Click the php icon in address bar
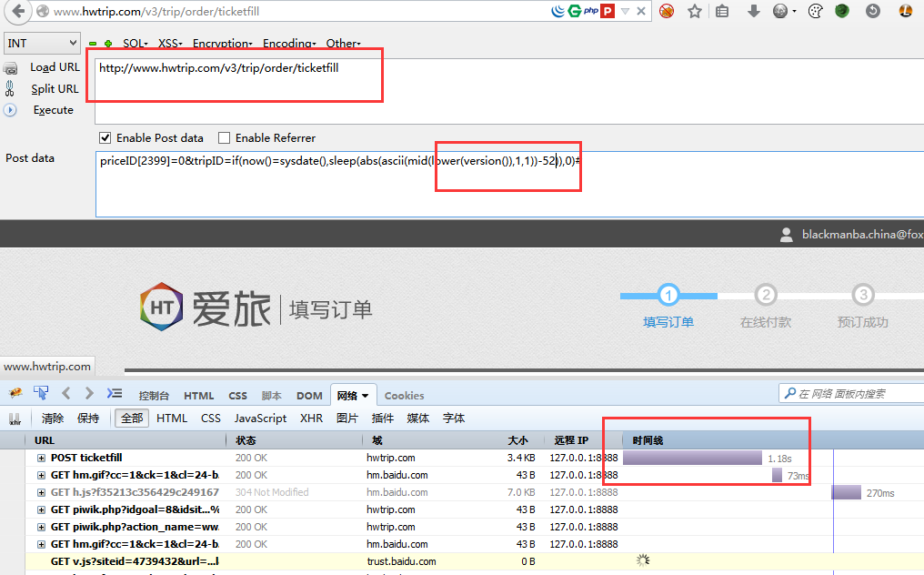 591,11
